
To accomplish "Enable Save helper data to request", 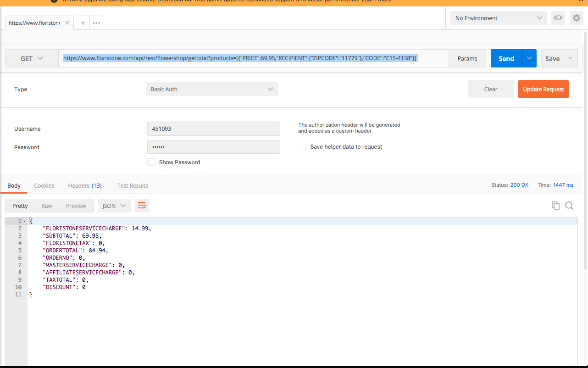I will [x=302, y=146].
